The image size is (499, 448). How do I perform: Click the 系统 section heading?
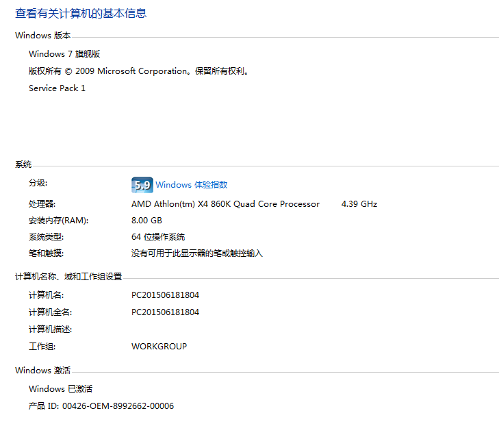23,164
